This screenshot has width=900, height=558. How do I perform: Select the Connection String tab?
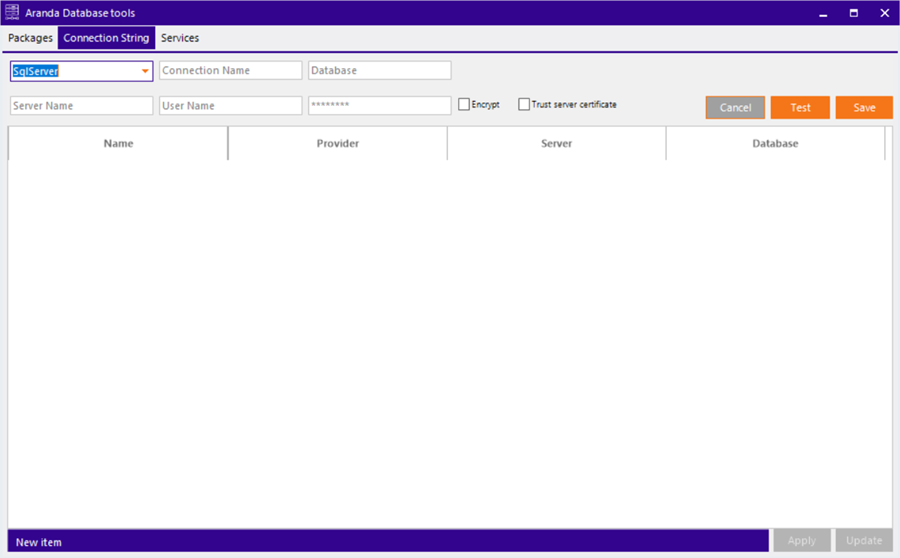106,38
